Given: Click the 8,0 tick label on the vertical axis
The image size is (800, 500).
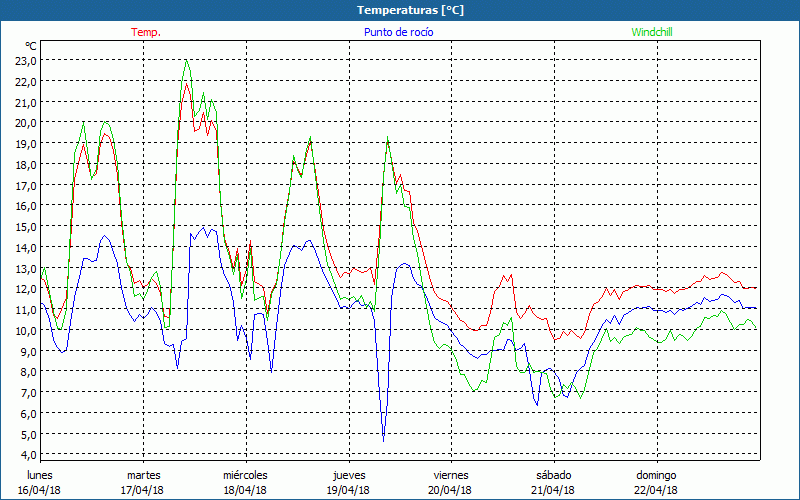Looking at the screenshot, I should (29, 371).
